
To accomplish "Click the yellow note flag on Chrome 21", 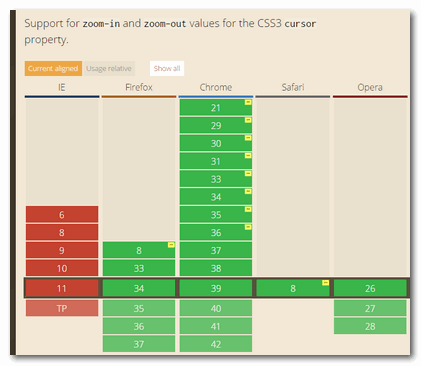I will click(248, 102).
